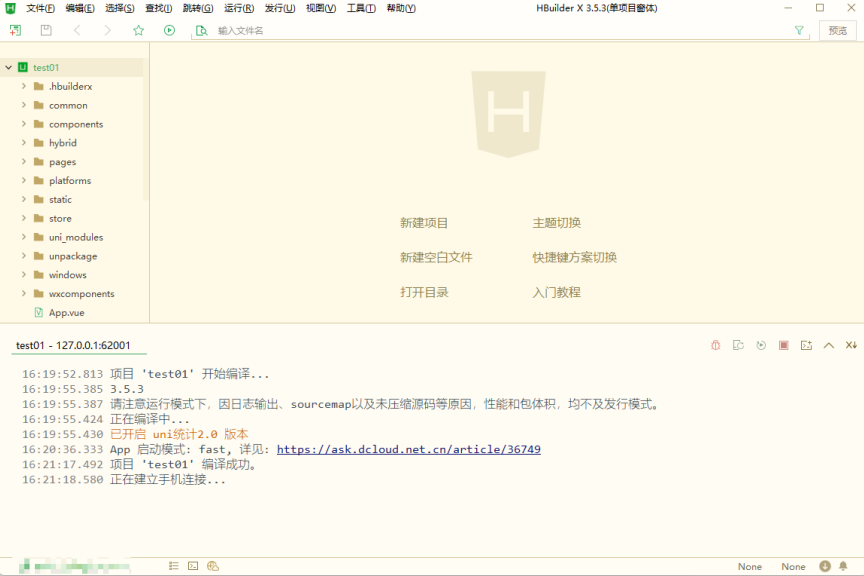Screen dimensions: 864x576
Task: Go forward with the right arrow
Action: pyautogui.click(x=107, y=30)
